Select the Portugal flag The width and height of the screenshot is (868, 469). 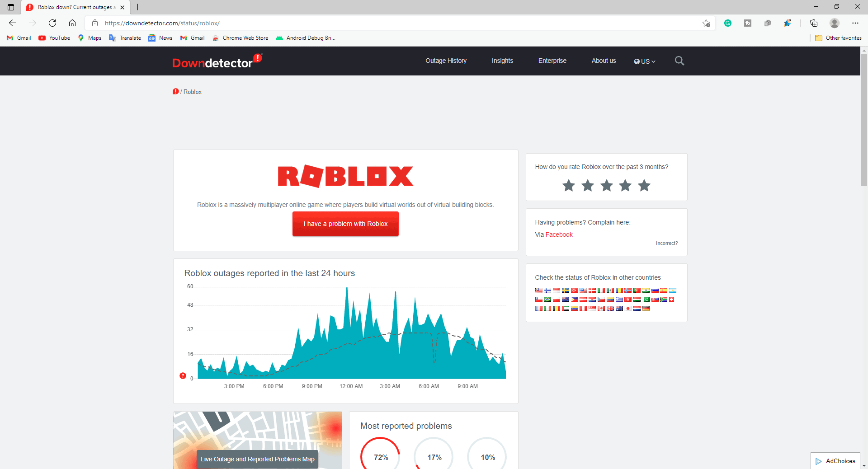(637, 290)
